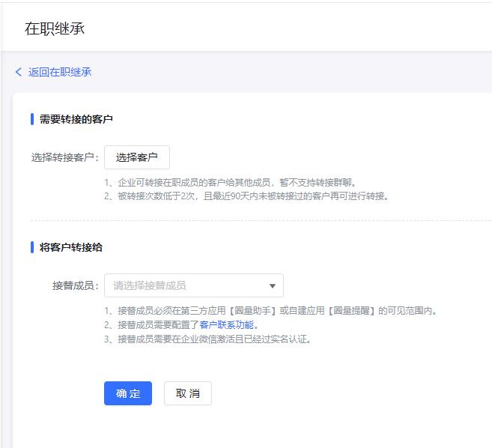492x448 pixels.
Task: Expand the 接替成员 dropdown arrow
Action: point(273,285)
